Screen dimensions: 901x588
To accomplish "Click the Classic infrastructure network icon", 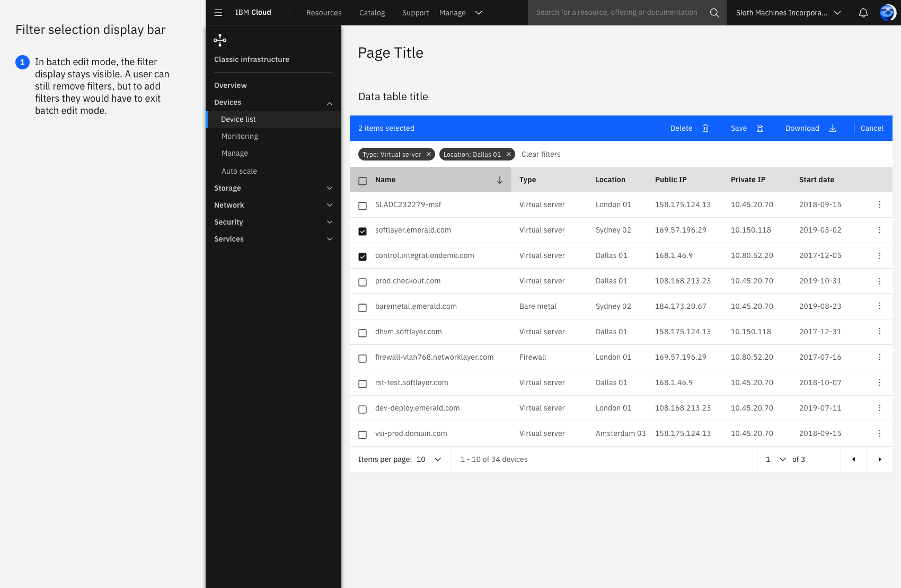I will 220,40.
